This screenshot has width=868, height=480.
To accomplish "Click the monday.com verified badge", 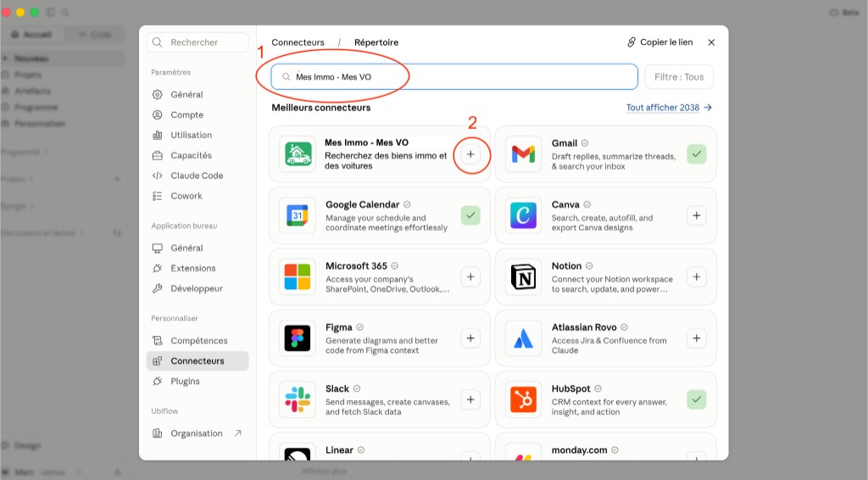I will [615, 450].
